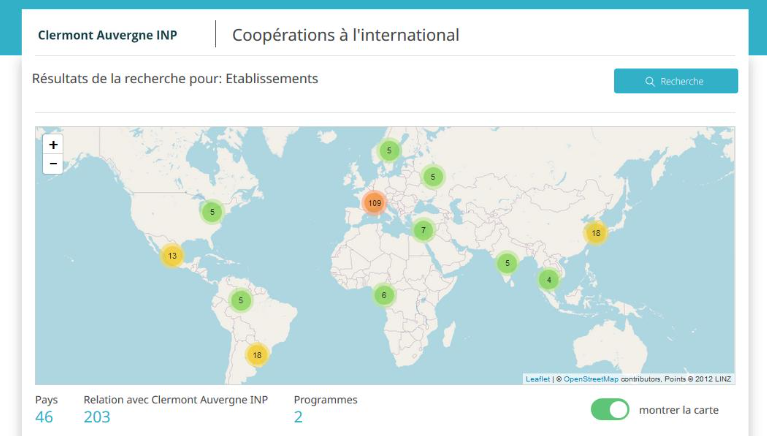Click the orange cluster marker 109
This screenshot has width=767, height=436.
[x=374, y=203]
